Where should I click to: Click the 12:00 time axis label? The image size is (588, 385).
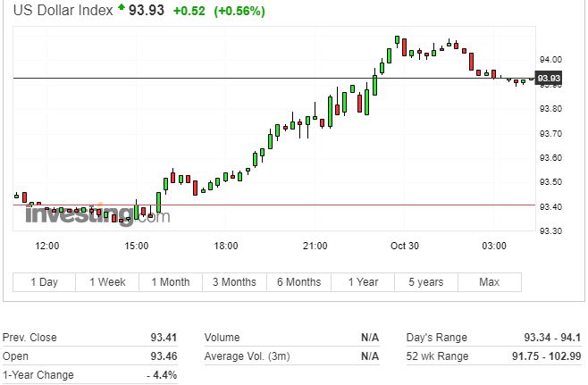coord(46,246)
